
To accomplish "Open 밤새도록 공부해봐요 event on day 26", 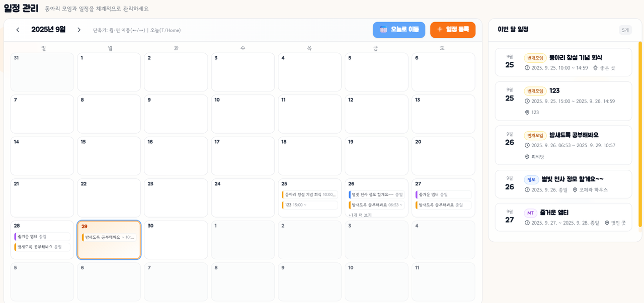I will pos(376,205).
